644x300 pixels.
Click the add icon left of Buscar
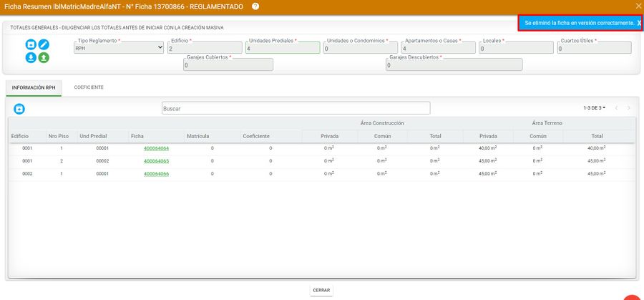click(19, 109)
